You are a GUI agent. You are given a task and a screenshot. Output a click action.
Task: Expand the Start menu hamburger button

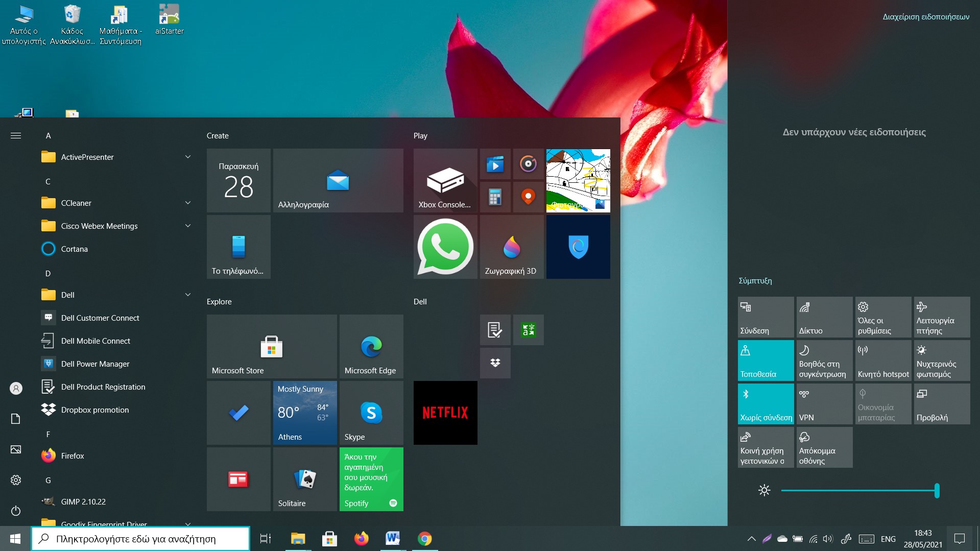[x=16, y=135]
